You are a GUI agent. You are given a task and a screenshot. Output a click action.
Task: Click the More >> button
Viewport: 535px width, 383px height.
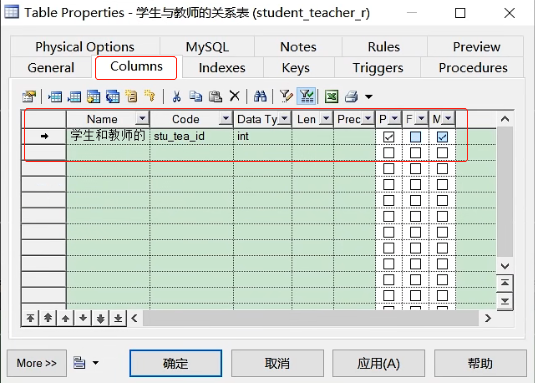click(x=37, y=363)
